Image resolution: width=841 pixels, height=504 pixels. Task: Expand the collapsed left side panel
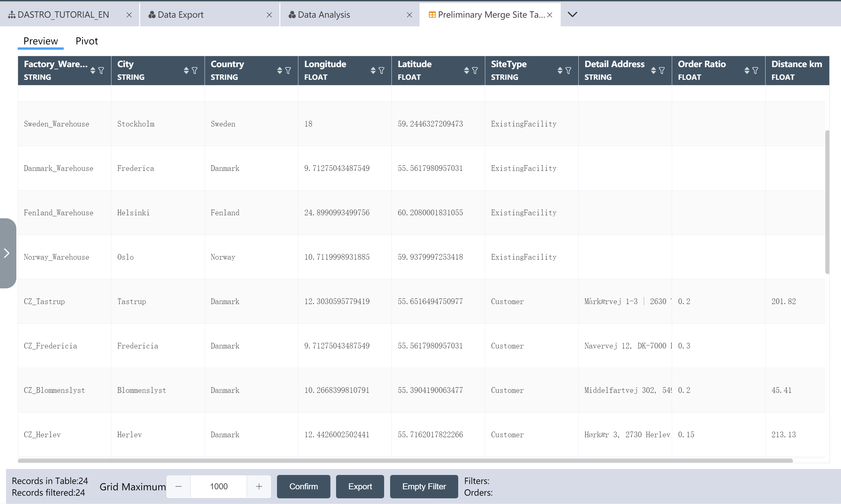coord(7,253)
